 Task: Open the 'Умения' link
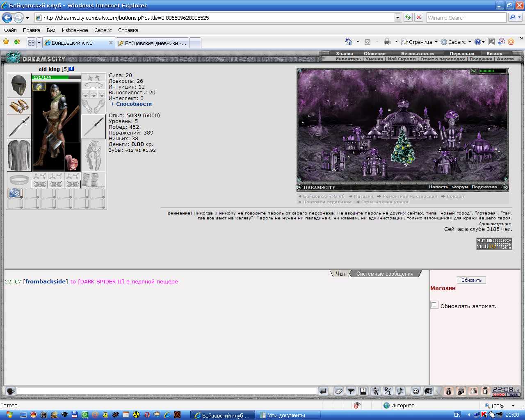point(374,59)
